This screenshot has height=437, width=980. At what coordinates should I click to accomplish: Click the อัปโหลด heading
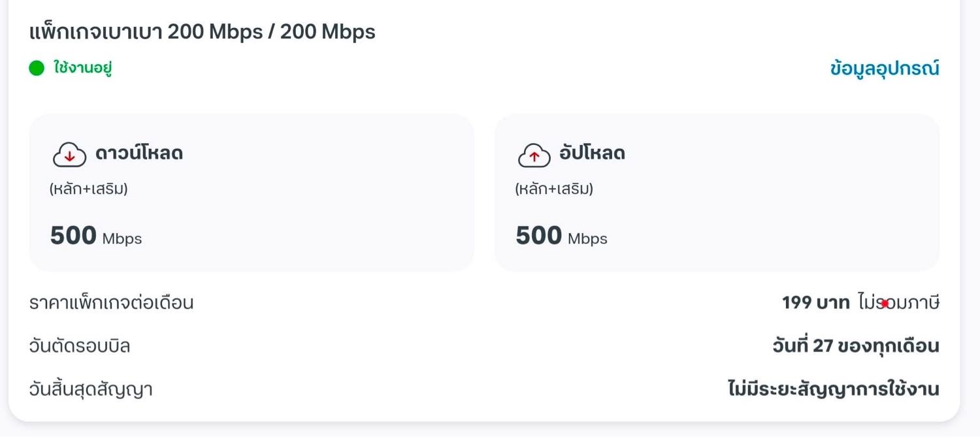click(x=592, y=154)
